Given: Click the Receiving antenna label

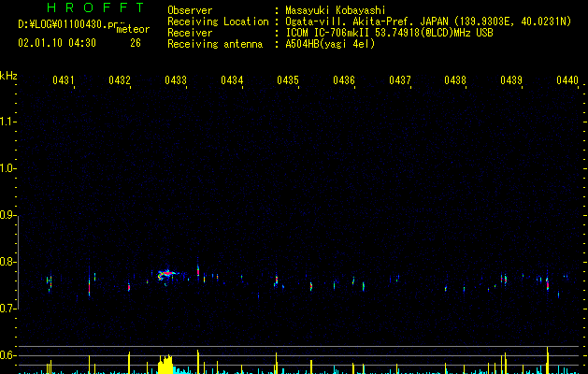Looking at the screenshot, I should tap(215, 44).
